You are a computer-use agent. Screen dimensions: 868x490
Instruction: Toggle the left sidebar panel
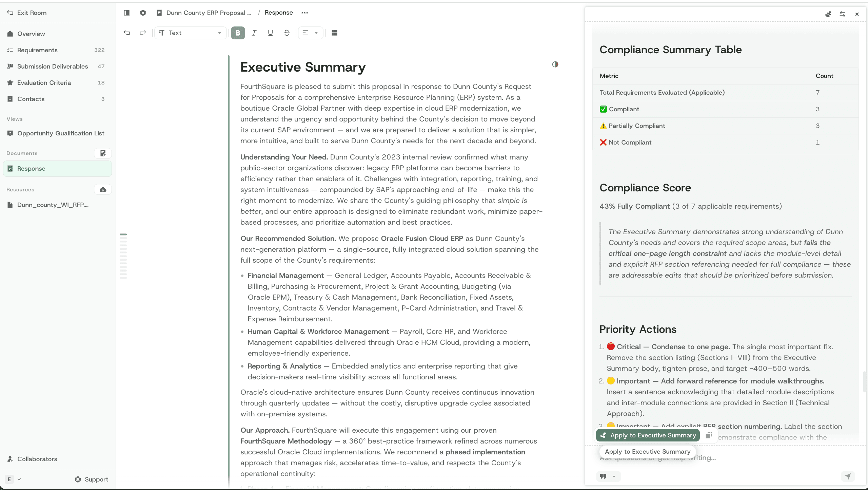(x=126, y=13)
